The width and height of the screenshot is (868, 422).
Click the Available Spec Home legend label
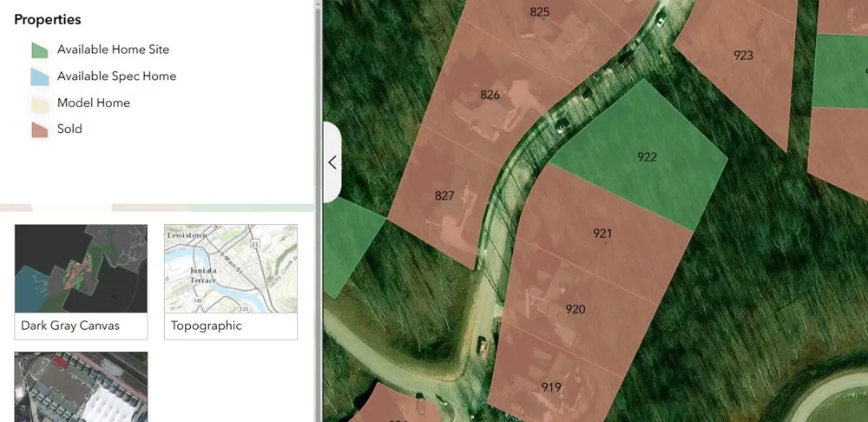[117, 76]
